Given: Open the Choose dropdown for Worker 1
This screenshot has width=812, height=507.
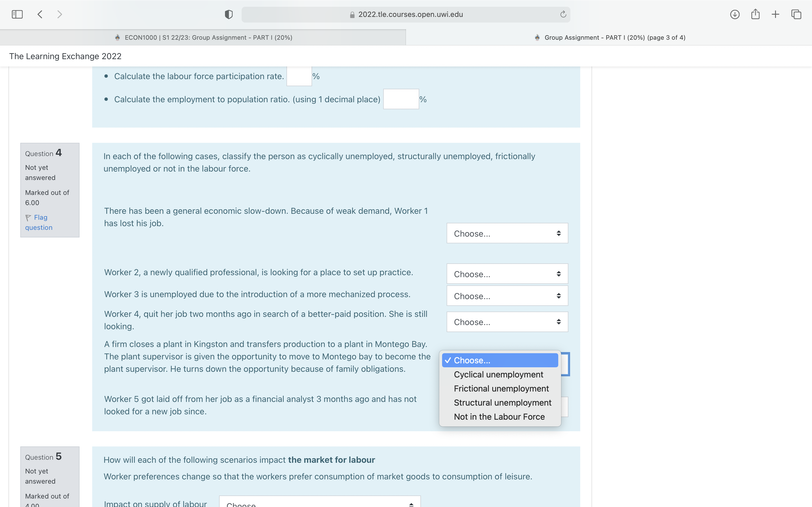Looking at the screenshot, I should click(507, 234).
